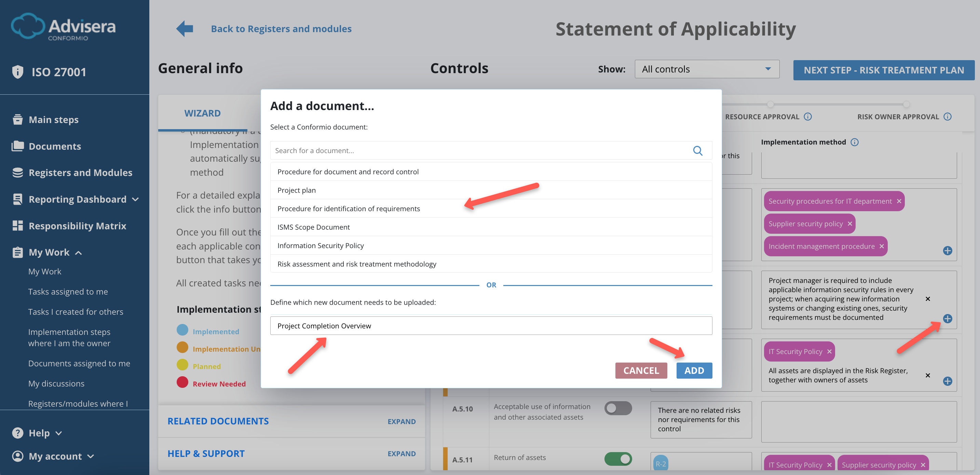980x475 pixels.
Task: Switch to the WIZARD tab
Action: 202,113
